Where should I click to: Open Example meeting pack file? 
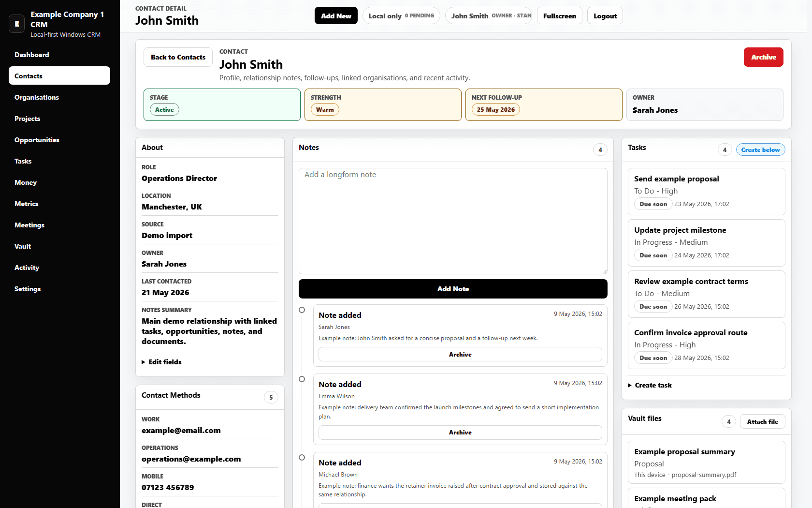(x=706, y=498)
